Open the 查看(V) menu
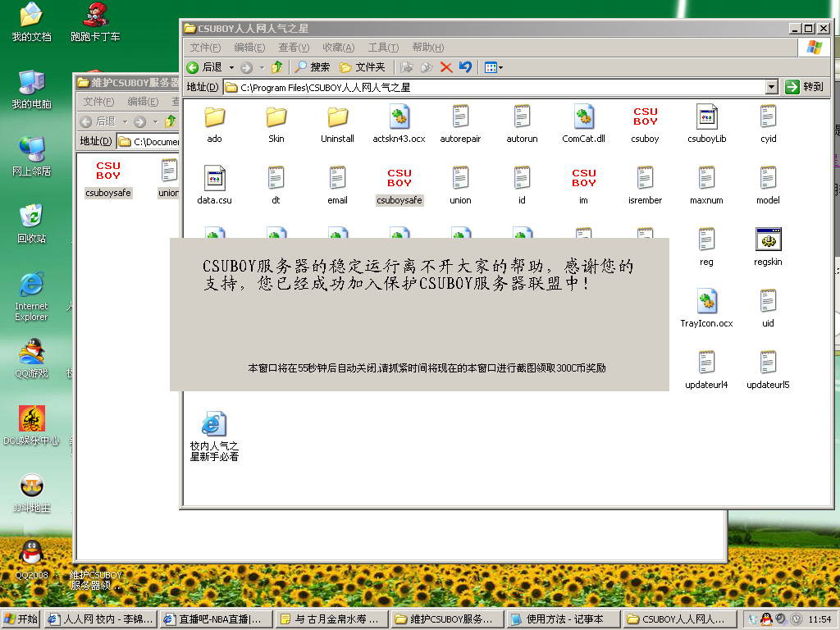Screen dimensions: 840x630 point(294,48)
